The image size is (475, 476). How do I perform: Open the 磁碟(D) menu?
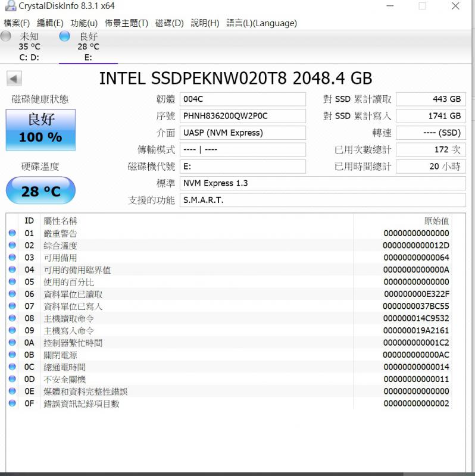tap(170, 23)
